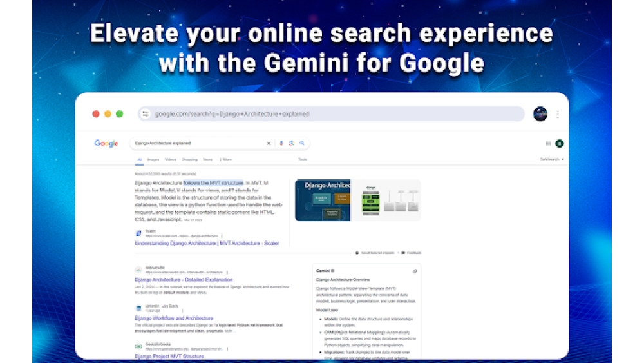Screen dimensions: 644x363
Task: Open the green Google account avatar
Action: tap(560, 144)
